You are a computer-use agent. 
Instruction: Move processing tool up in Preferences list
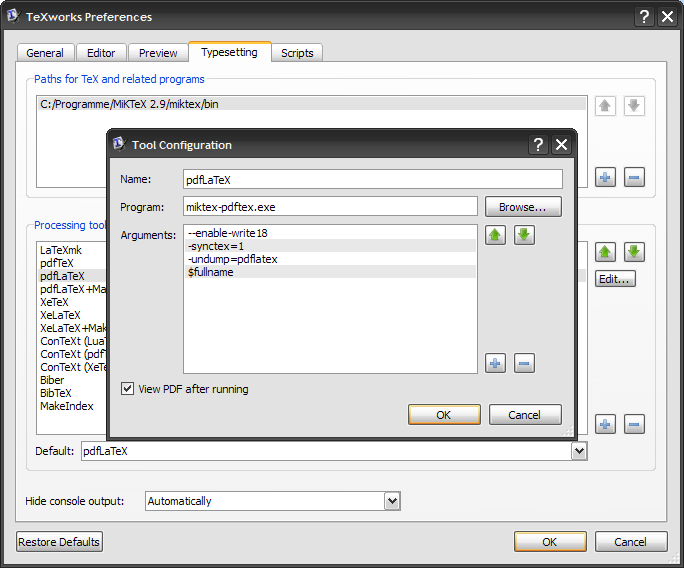(x=605, y=252)
